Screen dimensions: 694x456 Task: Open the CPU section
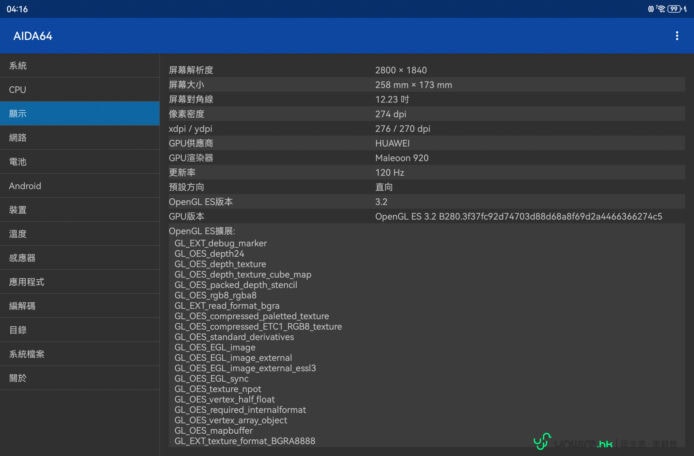point(80,90)
